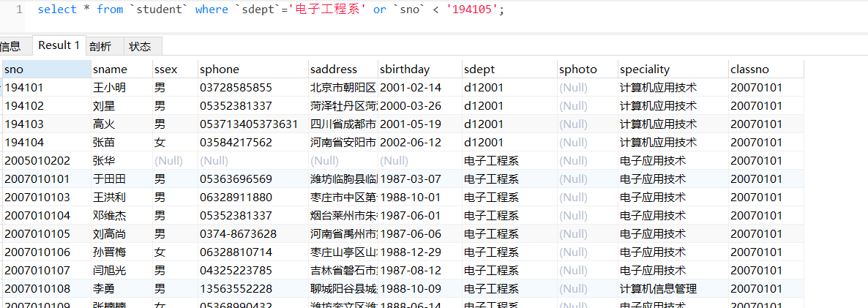The height and width of the screenshot is (308, 868).
Task: Select cell sno 2007010101
Action: pos(47,179)
